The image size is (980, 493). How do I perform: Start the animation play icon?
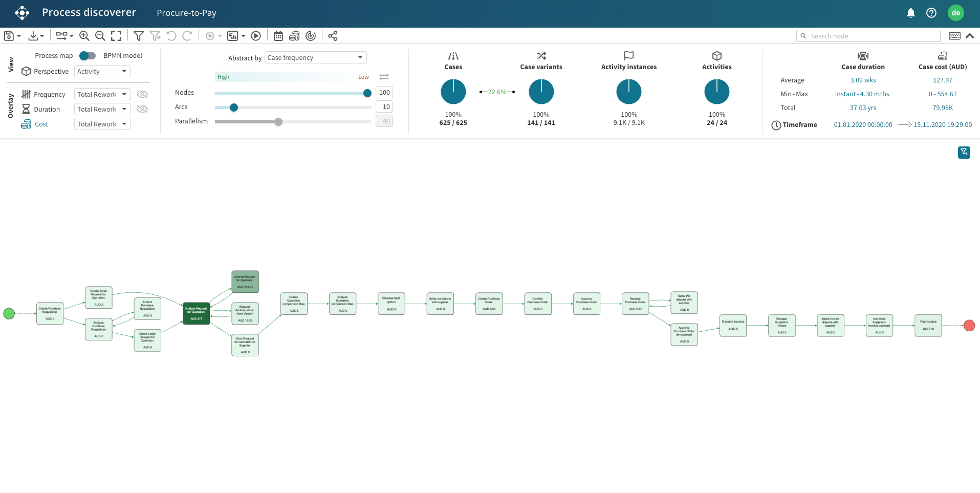256,36
